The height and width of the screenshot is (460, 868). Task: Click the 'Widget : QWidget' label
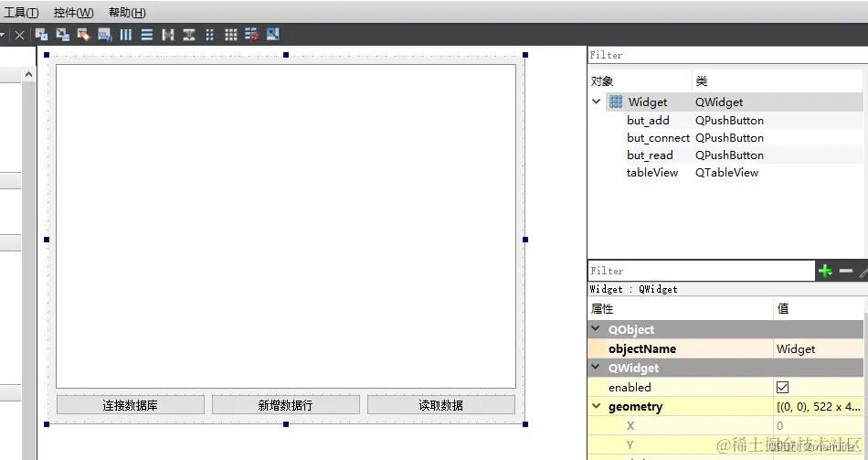pyautogui.click(x=633, y=289)
